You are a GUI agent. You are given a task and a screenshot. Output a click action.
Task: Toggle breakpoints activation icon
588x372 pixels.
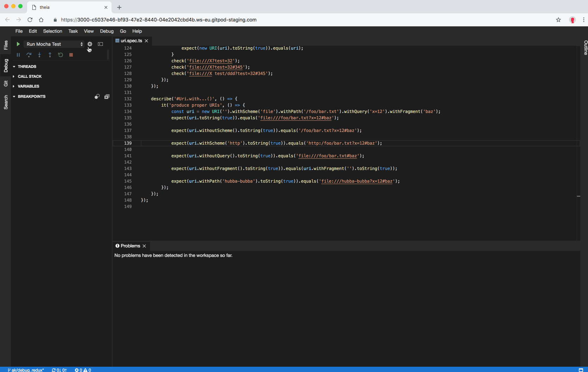97,96
